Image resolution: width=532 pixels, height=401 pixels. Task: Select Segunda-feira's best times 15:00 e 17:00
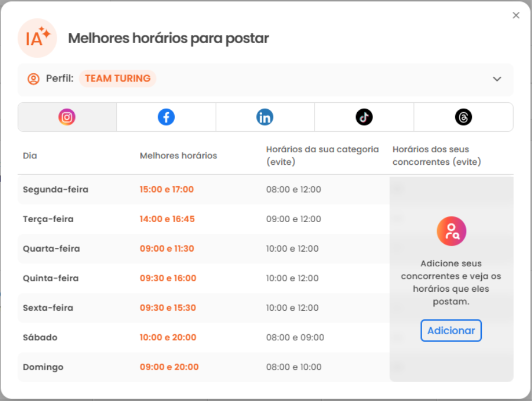tap(167, 189)
